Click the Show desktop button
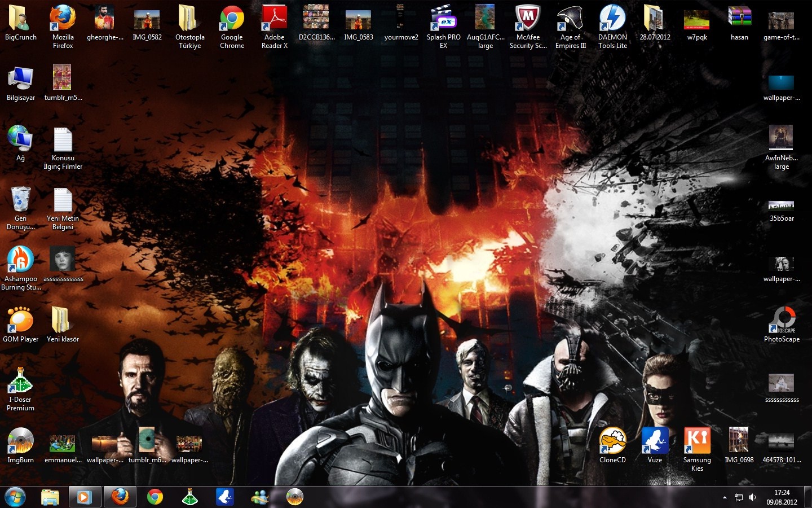The width and height of the screenshot is (812, 508). [807, 497]
